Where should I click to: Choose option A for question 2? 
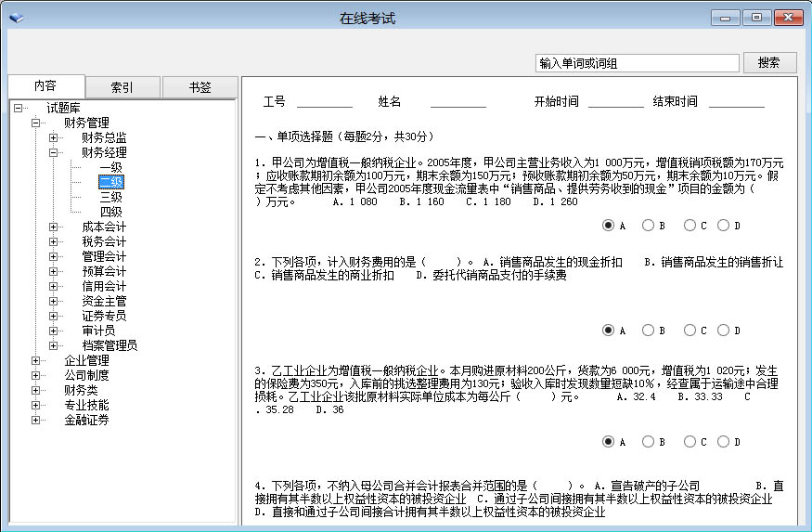[608, 331]
